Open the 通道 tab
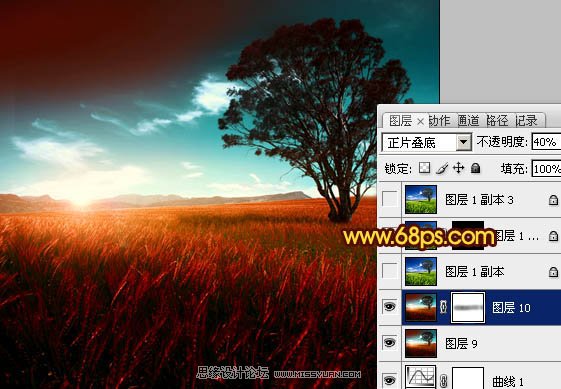The width and height of the screenshot is (561, 389). [469, 121]
